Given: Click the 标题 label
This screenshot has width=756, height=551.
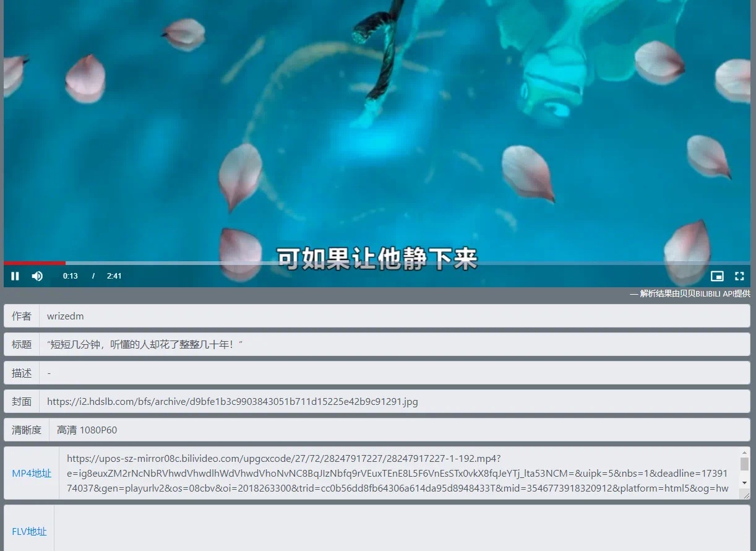Looking at the screenshot, I should [22, 344].
